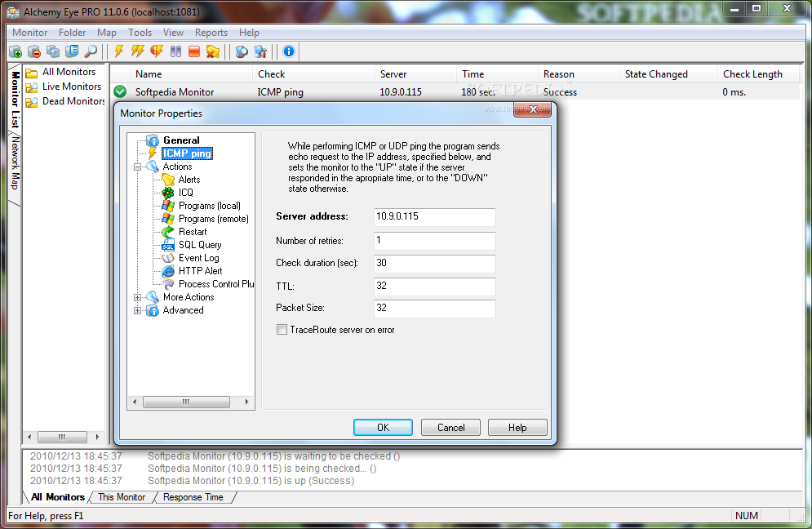Click the lightning with red alert icon

pyautogui.click(x=157, y=51)
